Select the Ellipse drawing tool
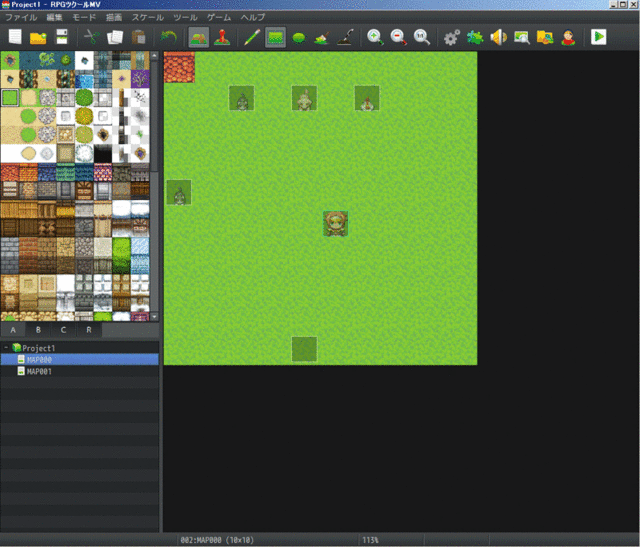Viewport: 640px width, 547px height. [x=299, y=38]
